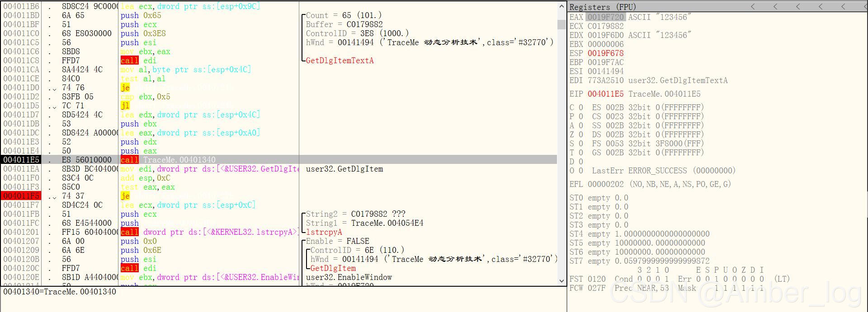Select FCW control word 027F
This screenshot has width=868, height=312.
597,288
